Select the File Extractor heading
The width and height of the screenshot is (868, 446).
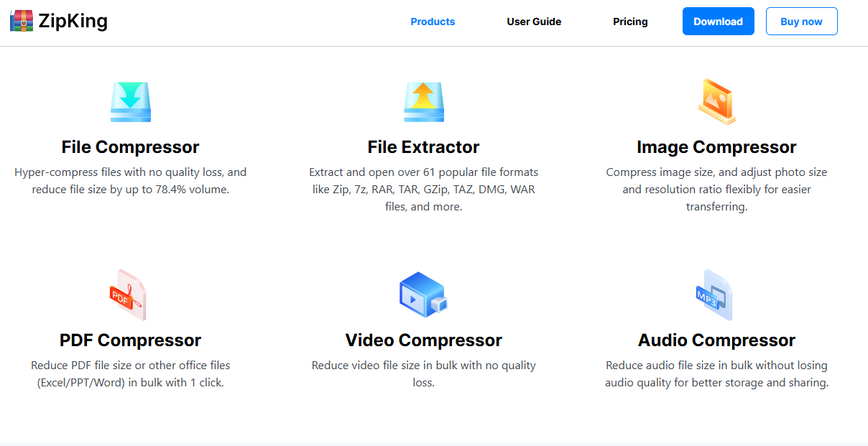[x=423, y=147]
